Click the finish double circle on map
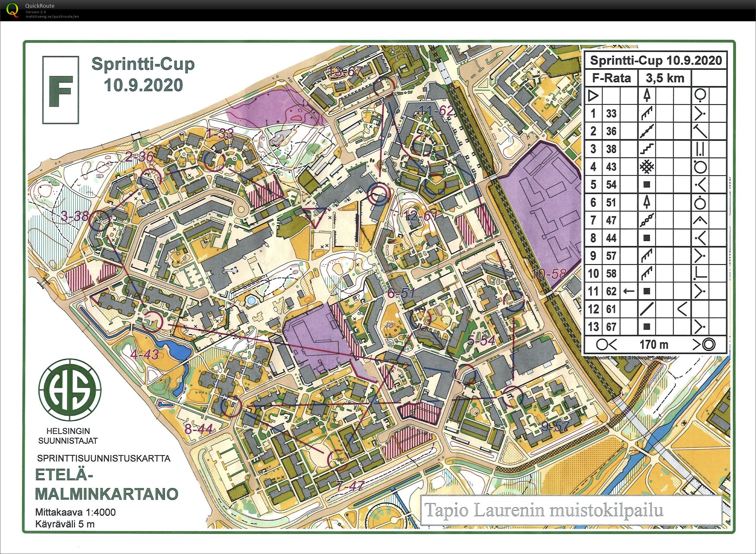The image size is (756, 554). tap(379, 194)
